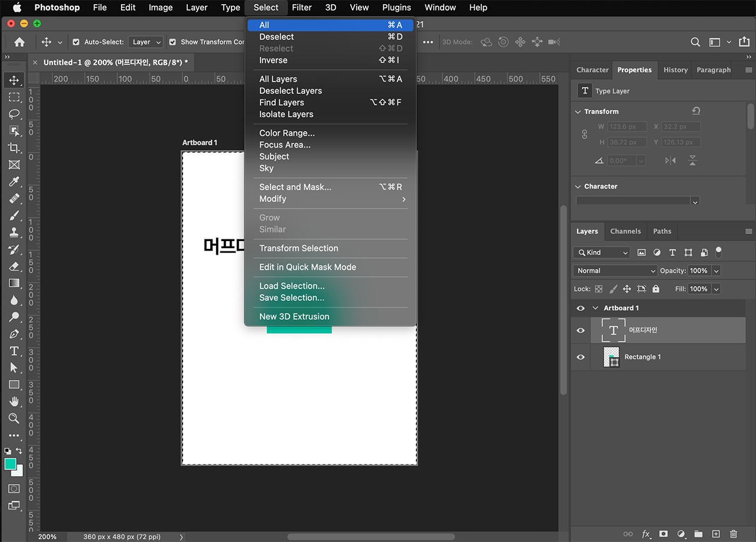This screenshot has width=756, height=542.
Task: Choose Color Range... menu item
Action: pyautogui.click(x=331, y=133)
